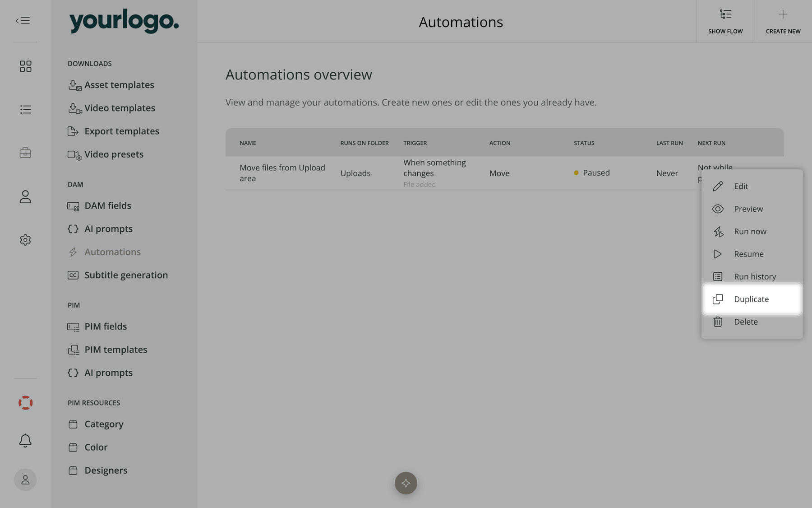Click Delete in the context menu
812x508 pixels.
(752, 322)
